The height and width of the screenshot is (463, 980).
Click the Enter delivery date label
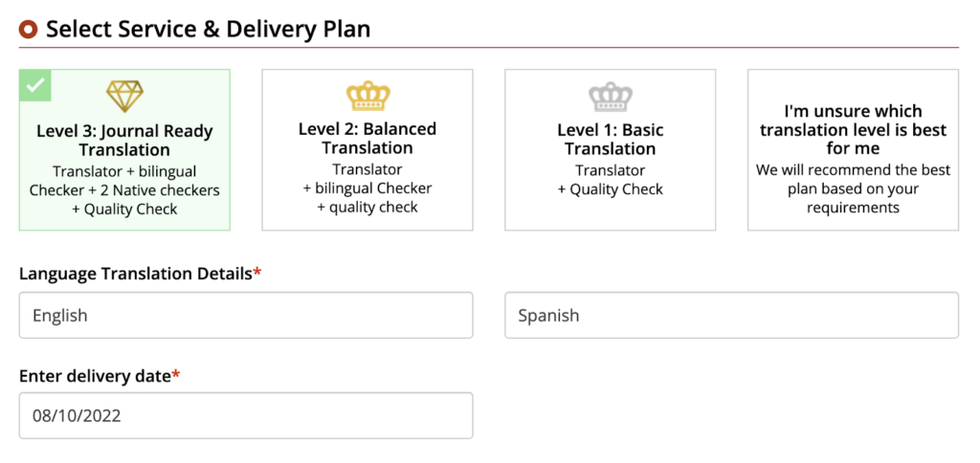pos(95,375)
